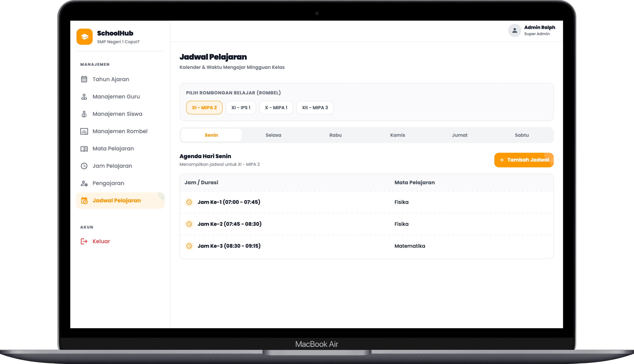Click the Mata Pelajaran column header
Viewport: 634px width, 364px height.
click(x=414, y=182)
